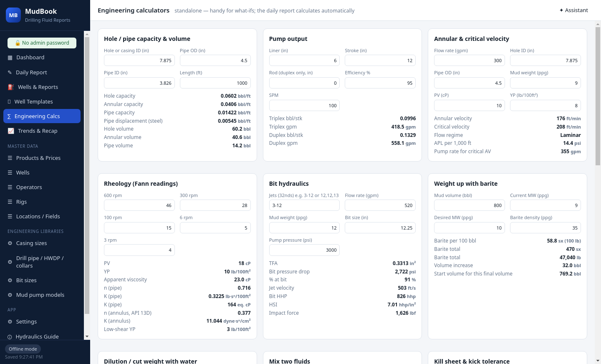Edit the Pump pressure (psi) field
Image resolution: width=601 pixels, height=364 pixels.
[304, 250]
